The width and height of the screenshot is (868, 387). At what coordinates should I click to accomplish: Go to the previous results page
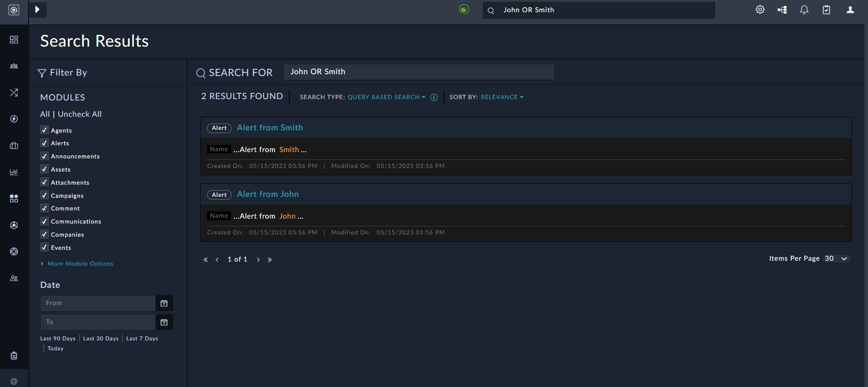(217, 260)
